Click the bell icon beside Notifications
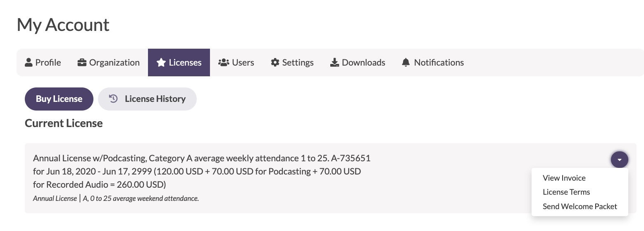The height and width of the screenshot is (231, 644). pyautogui.click(x=406, y=62)
